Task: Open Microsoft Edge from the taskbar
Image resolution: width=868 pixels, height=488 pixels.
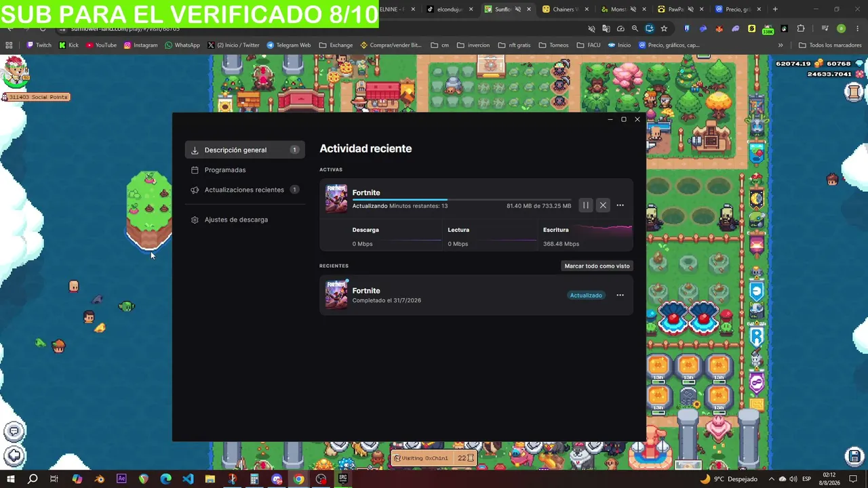Action: tap(165, 479)
